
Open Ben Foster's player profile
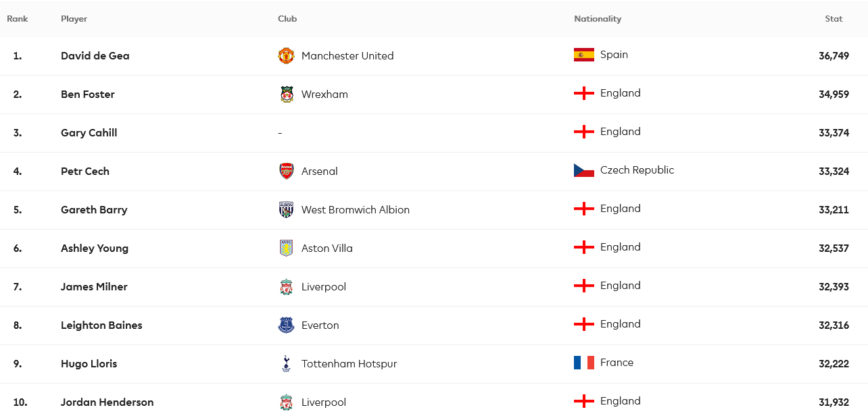88,94
